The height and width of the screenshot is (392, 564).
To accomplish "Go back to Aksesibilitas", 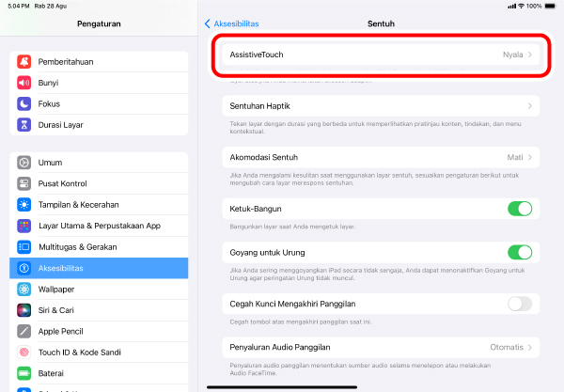I will (x=231, y=24).
